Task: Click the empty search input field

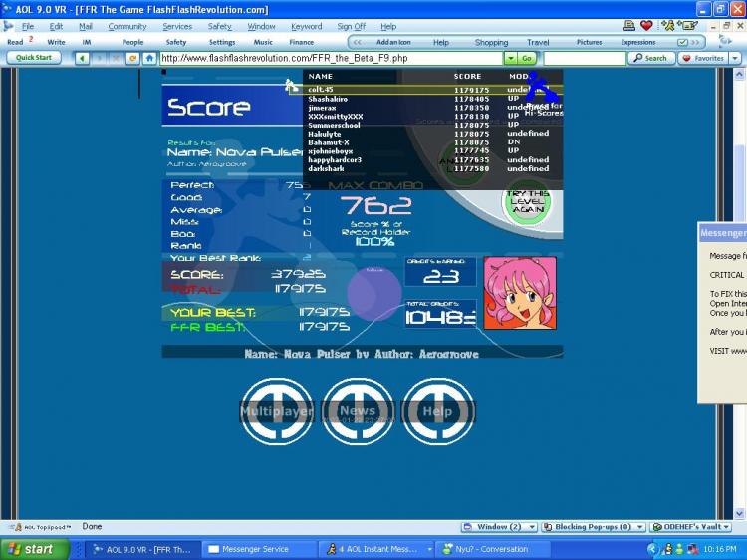Action: click(x=584, y=58)
